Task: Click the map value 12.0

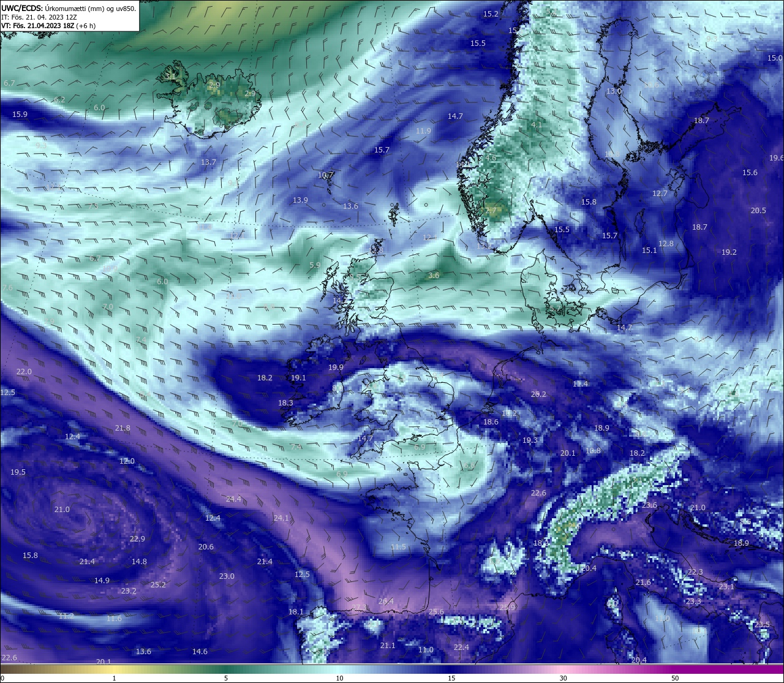Action: tap(127, 461)
